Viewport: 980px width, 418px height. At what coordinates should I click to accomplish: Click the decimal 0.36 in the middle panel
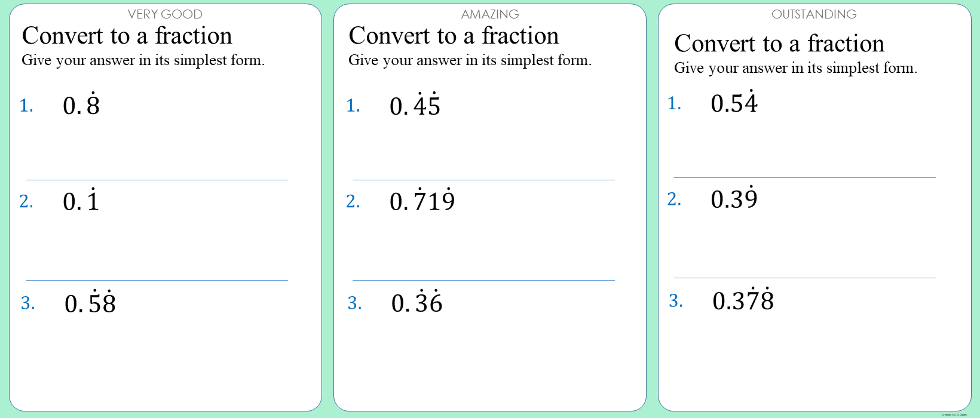pyautogui.click(x=416, y=303)
